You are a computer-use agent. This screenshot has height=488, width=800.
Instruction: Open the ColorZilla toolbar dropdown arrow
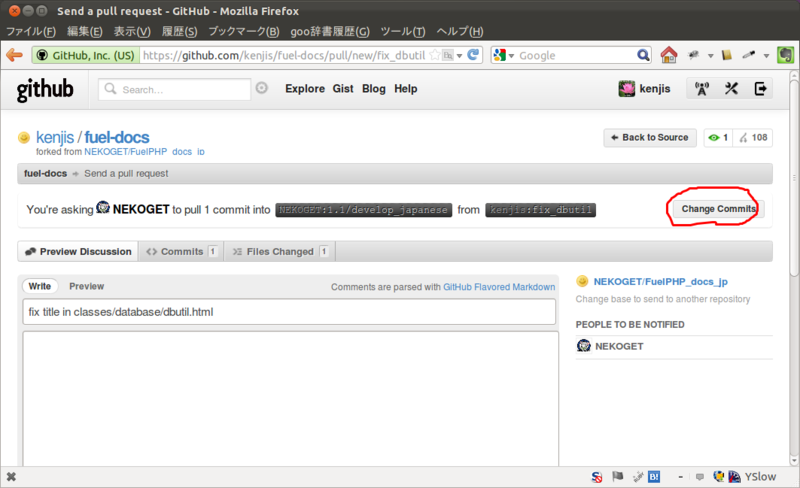coord(766,55)
